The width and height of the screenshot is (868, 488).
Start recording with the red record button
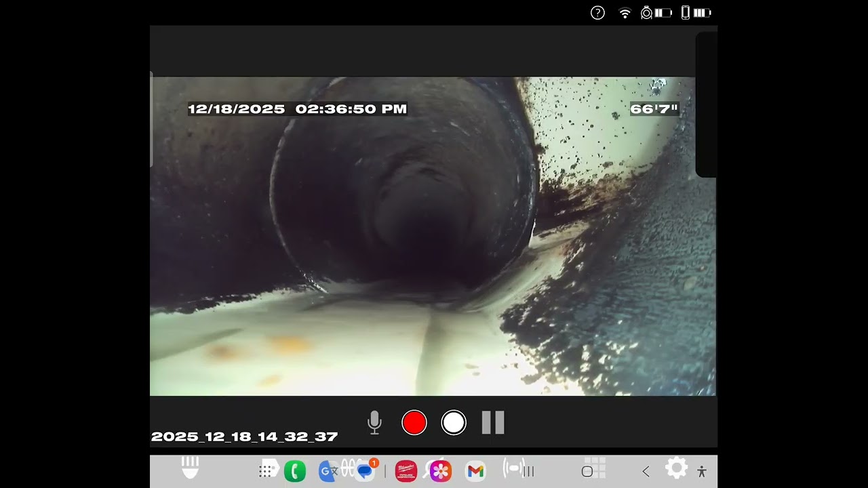click(x=414, y=422)
